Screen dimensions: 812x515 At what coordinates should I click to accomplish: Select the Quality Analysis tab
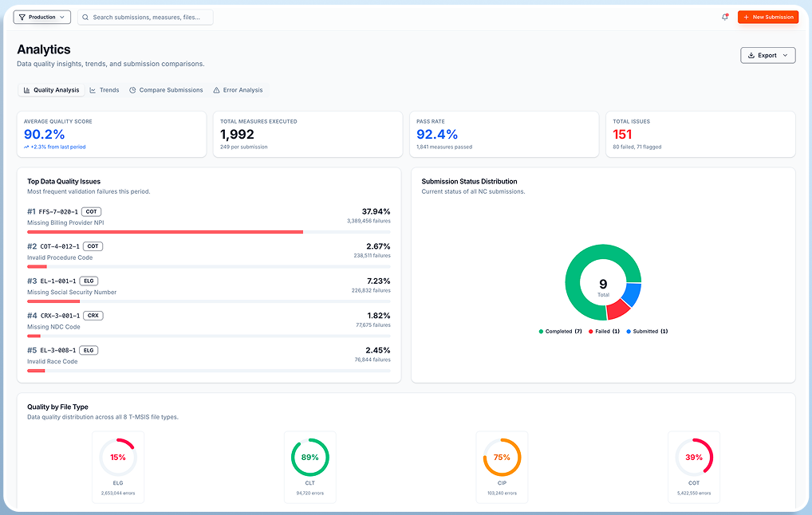point(51,90)
